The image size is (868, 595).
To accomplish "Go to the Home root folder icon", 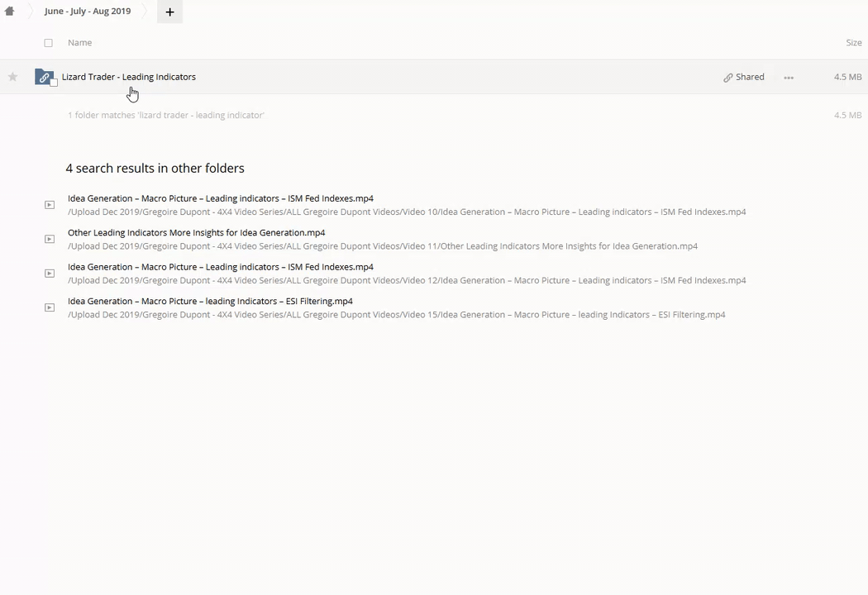I will click(x=10, y=12).
